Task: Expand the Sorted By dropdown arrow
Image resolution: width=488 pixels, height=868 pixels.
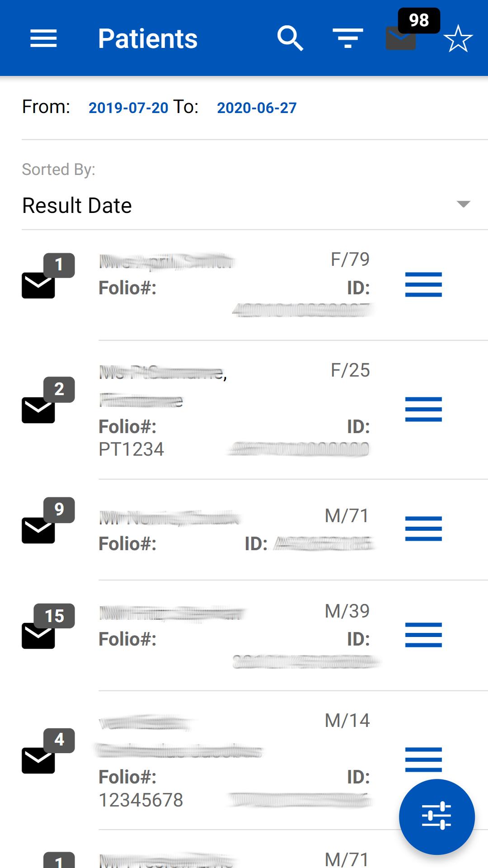Action: (x=463, y=204)
